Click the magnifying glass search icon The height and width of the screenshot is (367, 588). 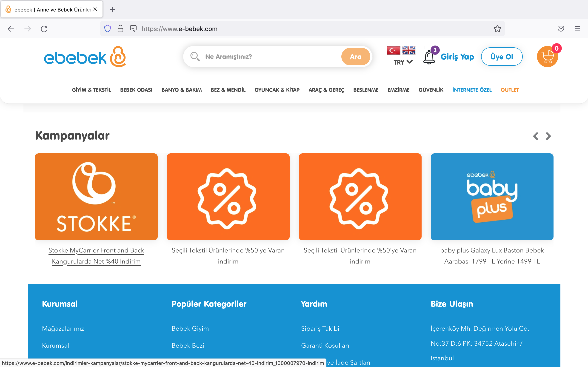point(194,56)
